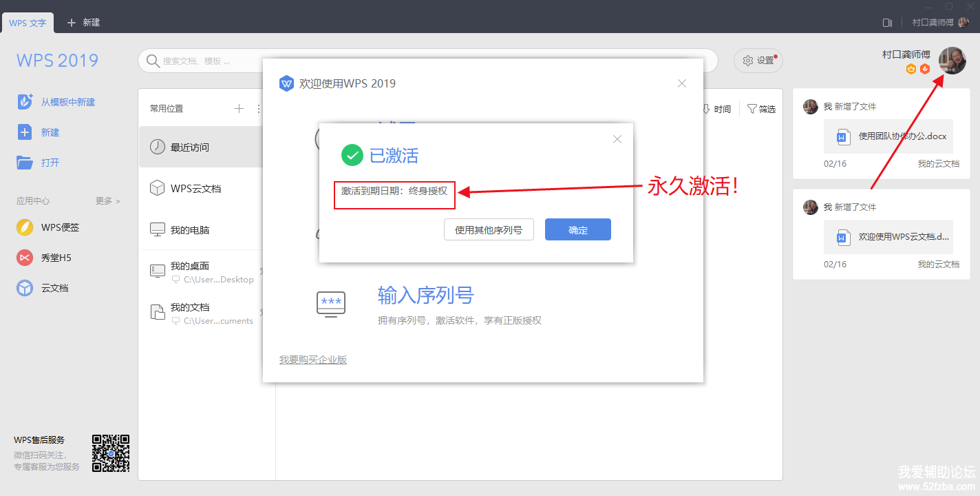This screenshot has width=980, height=496.
Task: Open 设置 settings button
Action: click(x=758, y=61)
